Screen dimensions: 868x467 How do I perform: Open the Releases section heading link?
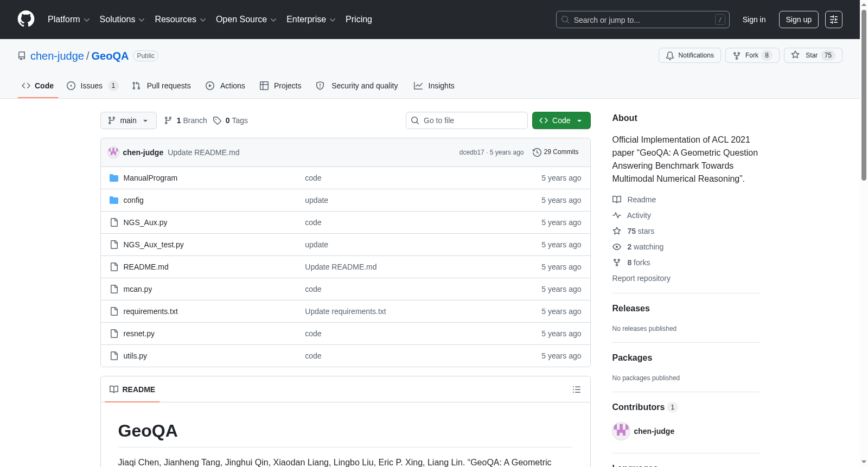click(631, 308)
